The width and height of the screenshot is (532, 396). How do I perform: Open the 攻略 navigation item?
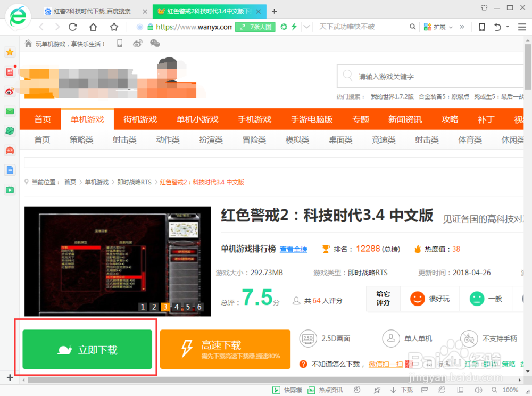click(x=450, y=119)
